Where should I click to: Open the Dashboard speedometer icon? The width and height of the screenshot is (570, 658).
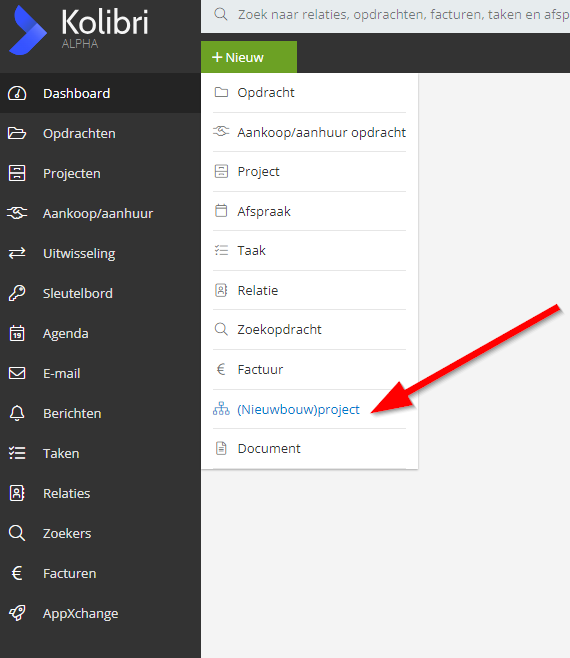pos(17,93)
